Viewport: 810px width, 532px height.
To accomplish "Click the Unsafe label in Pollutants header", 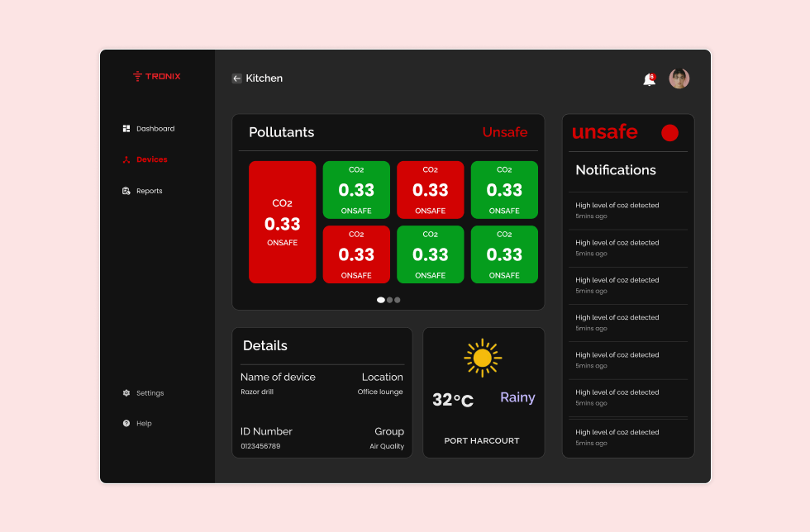I will point(504,132).
